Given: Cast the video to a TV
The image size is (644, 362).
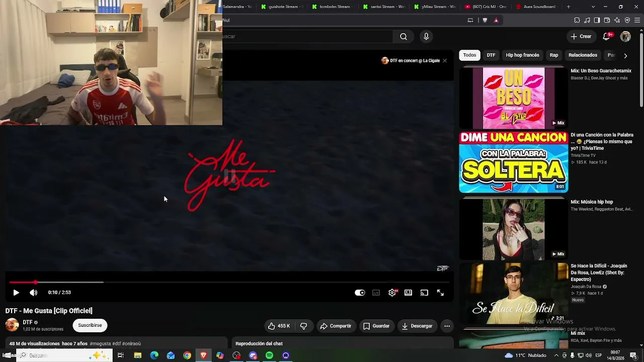Looking at the screenshot, I should (424, 293).
